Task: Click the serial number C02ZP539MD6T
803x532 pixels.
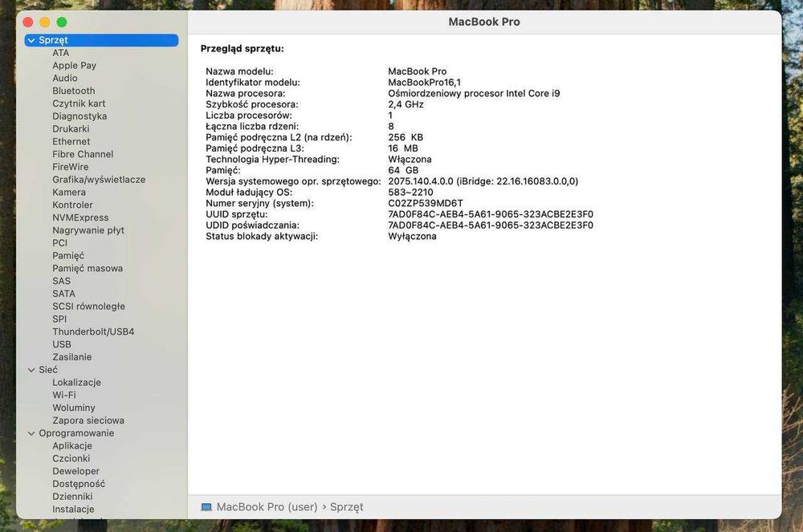Action: tap(426, 203)
